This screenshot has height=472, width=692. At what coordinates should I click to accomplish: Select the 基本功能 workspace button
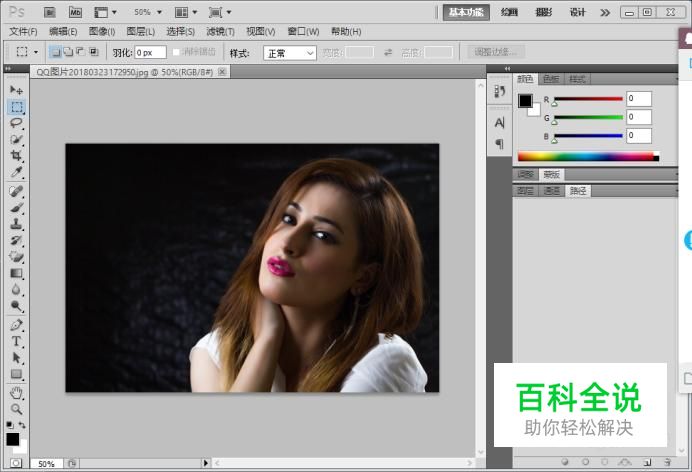(x=466, y=12)
